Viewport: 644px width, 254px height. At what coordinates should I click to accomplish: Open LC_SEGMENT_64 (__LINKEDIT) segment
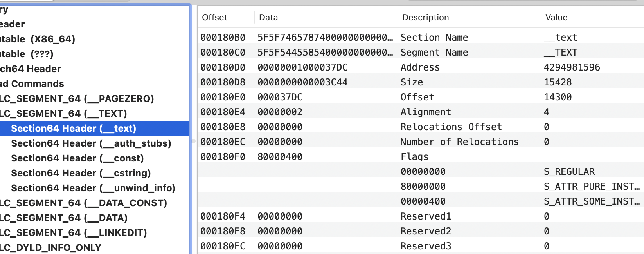pyautogui.click(x=73, y=233)
